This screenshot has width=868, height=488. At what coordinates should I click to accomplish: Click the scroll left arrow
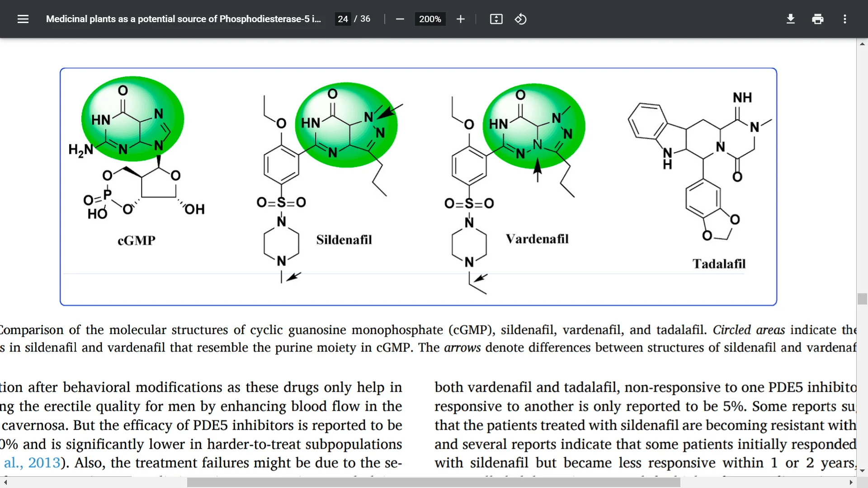[5, 483]
